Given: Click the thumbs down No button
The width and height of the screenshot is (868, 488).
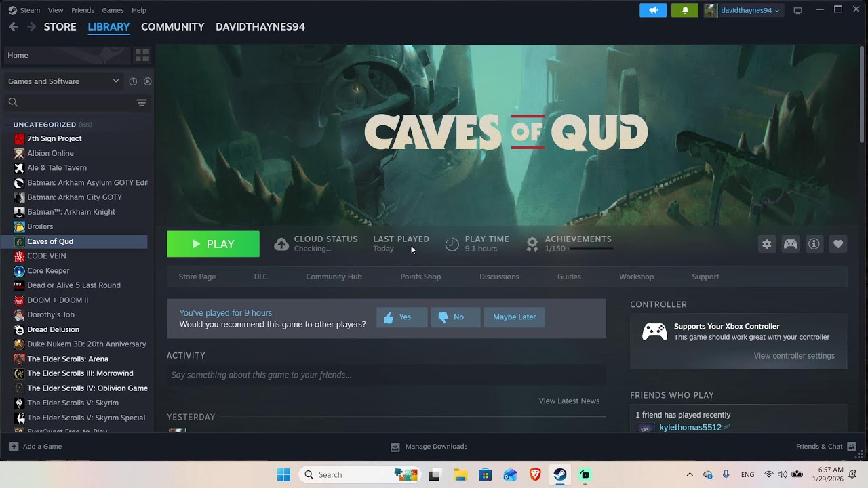Looking at the screenshot, I should pyautogui.click(x=456, y=317).
